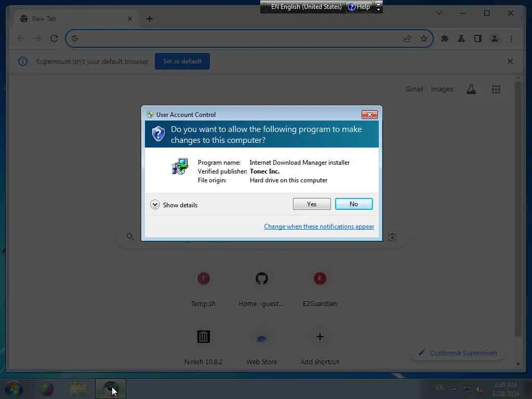Click the browser forward arrow
Image resolution: width=532 pixels, height=399 pixels.
[37, 38]
